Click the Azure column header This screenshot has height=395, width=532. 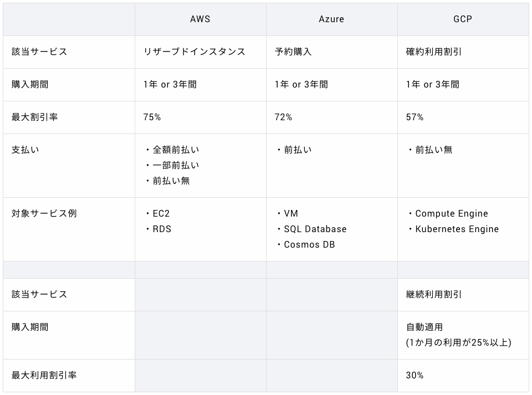point(331,19)
